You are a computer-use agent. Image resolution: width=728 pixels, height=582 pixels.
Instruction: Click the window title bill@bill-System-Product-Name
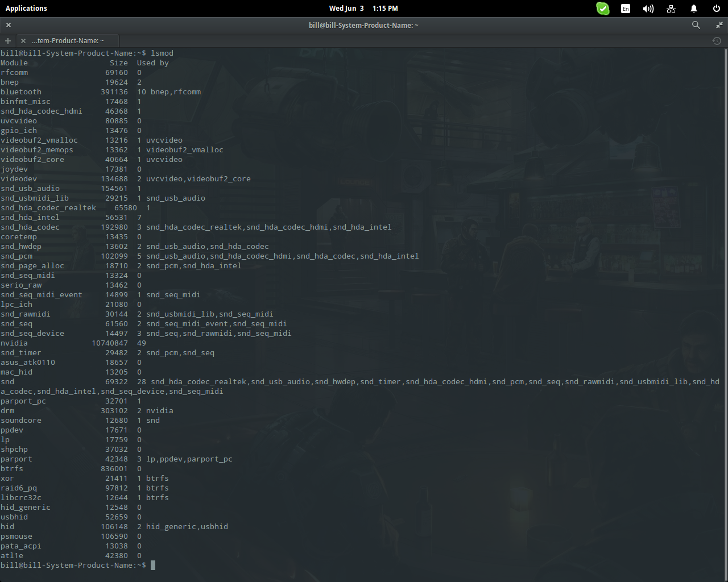tap(363, 25)
